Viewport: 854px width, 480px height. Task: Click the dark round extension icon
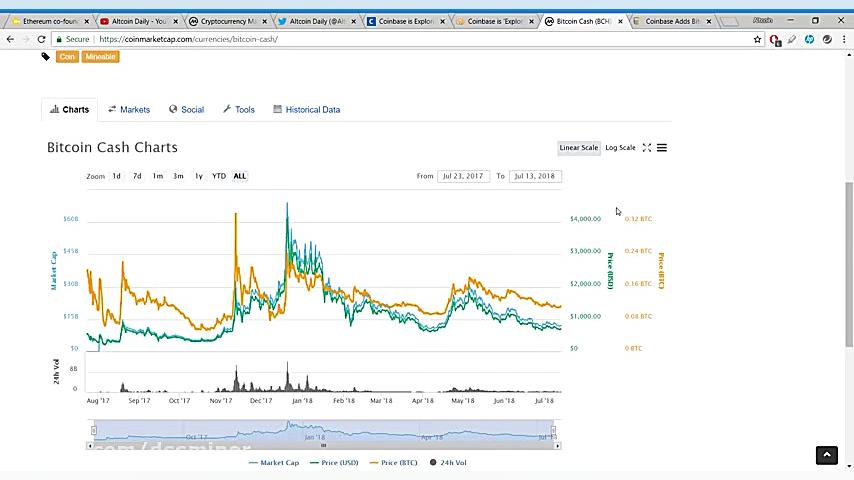point(827,39)
